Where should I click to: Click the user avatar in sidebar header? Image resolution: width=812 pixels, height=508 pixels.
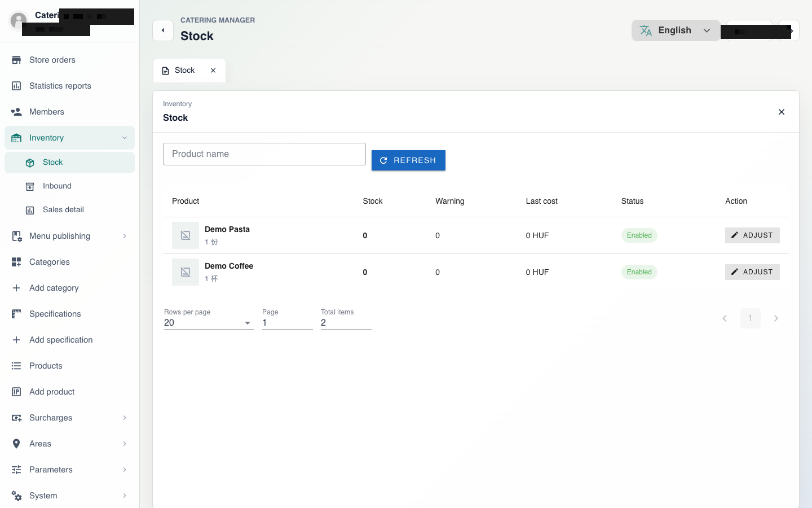click(x=19, y=20)
